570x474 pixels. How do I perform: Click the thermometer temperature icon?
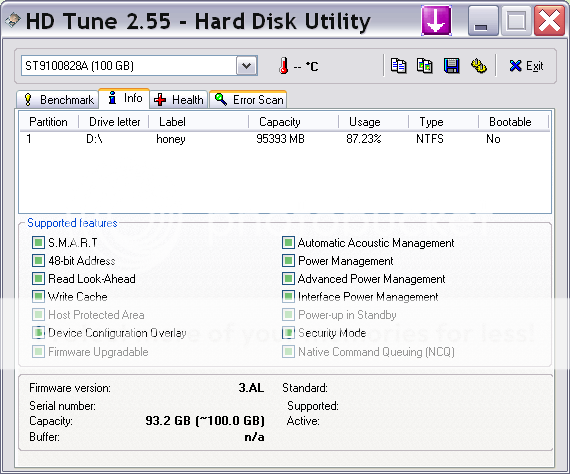(284, 66)
